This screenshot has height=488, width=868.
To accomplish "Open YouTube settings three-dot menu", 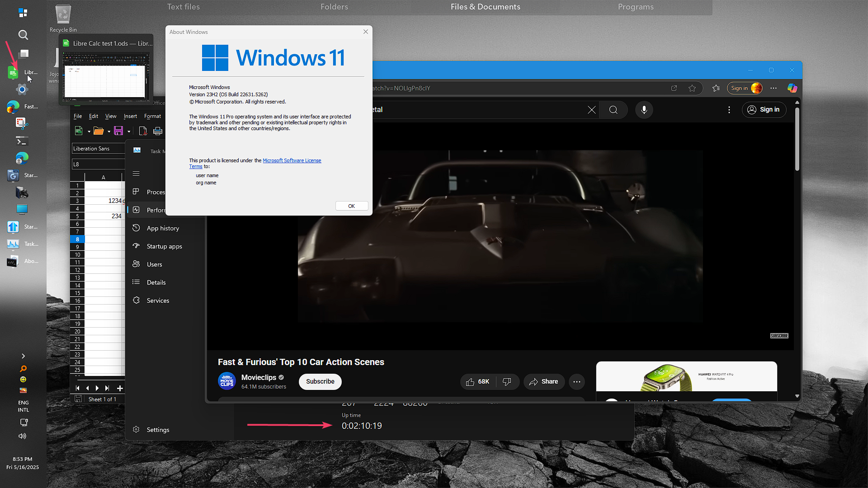I will tap(729, 110).
